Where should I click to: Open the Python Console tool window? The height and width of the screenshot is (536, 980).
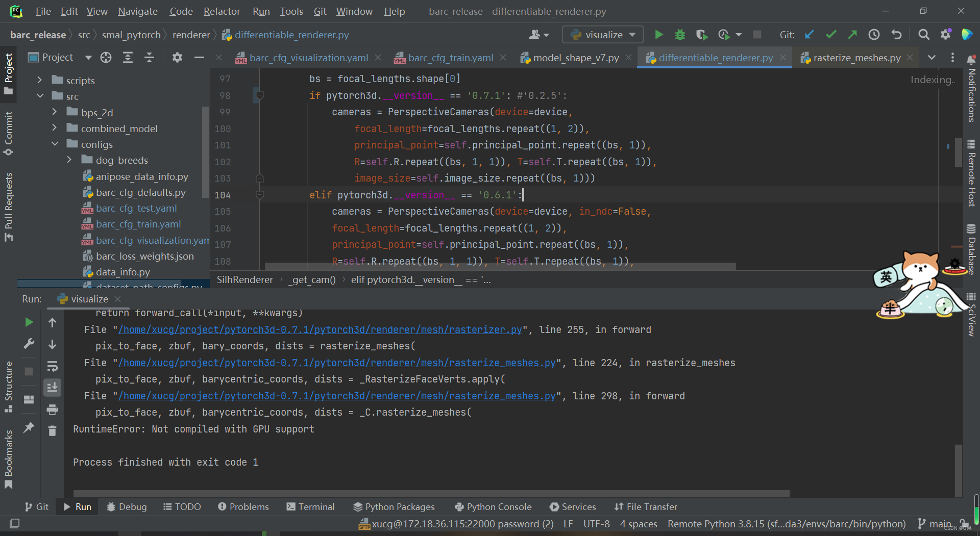(493, 506)
